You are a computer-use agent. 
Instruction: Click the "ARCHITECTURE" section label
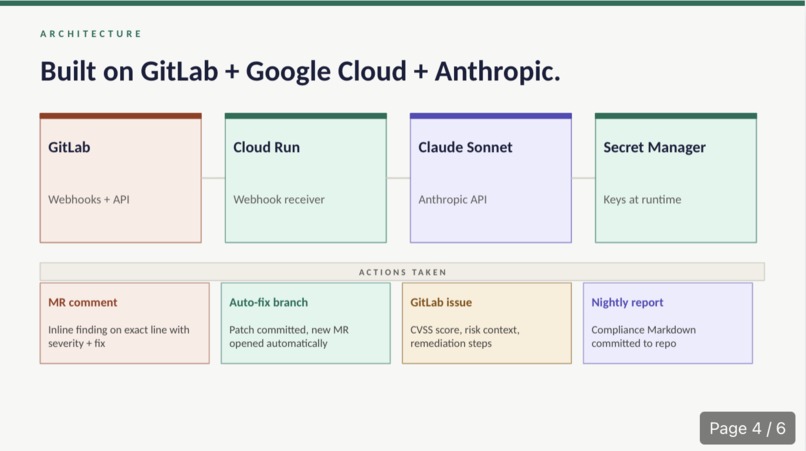coord(90,34)
